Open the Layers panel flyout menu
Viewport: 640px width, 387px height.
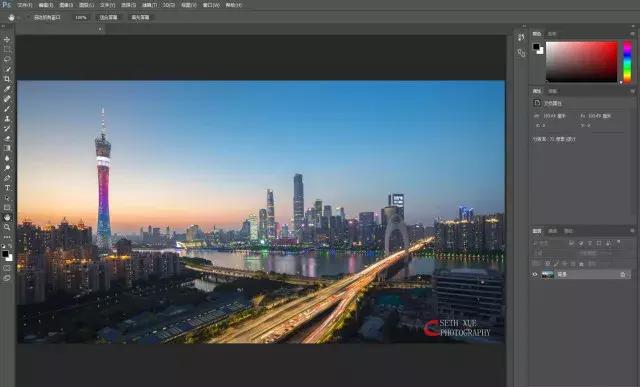pyautogui.click(x=632, y=231)
